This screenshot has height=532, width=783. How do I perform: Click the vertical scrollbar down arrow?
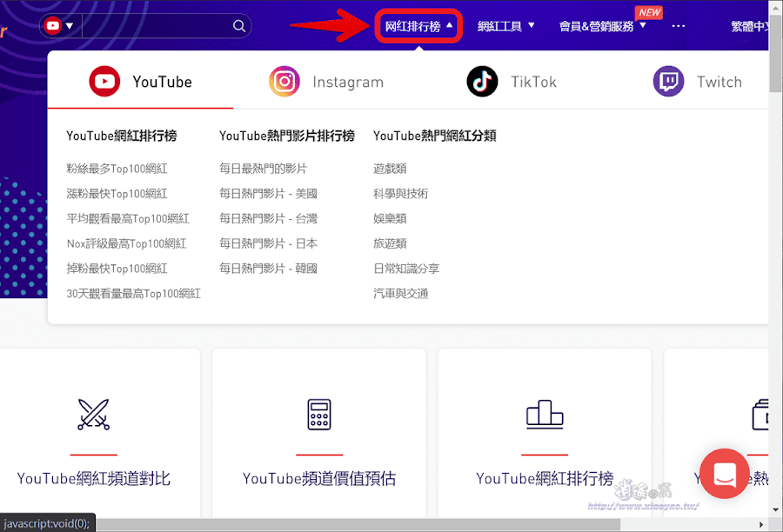tap(775, 510)
